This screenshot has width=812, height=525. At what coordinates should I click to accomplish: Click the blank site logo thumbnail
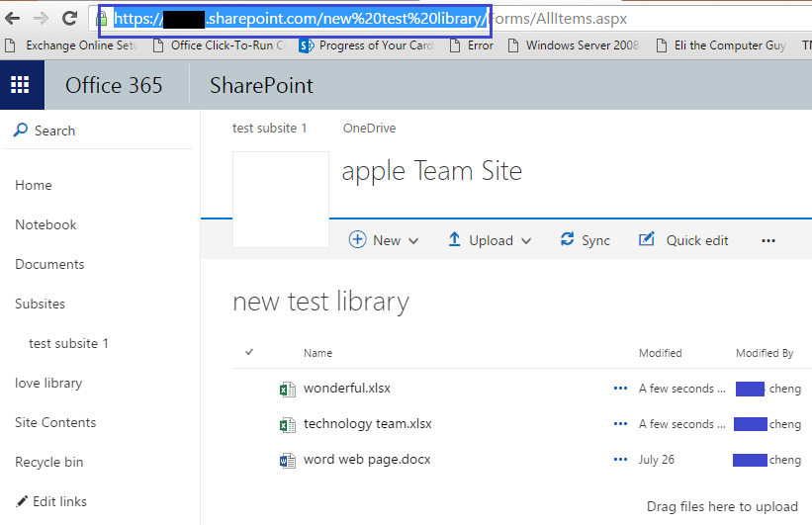tap(281, 200)
